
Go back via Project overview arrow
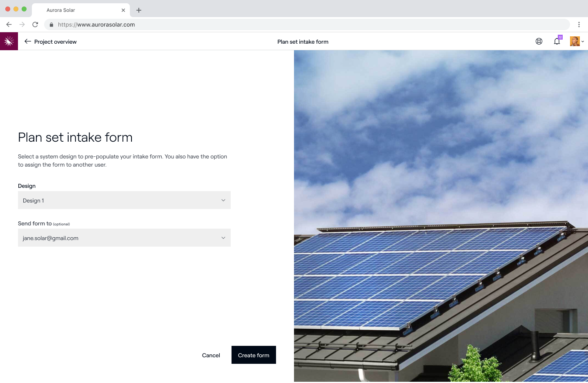point(28,41)
